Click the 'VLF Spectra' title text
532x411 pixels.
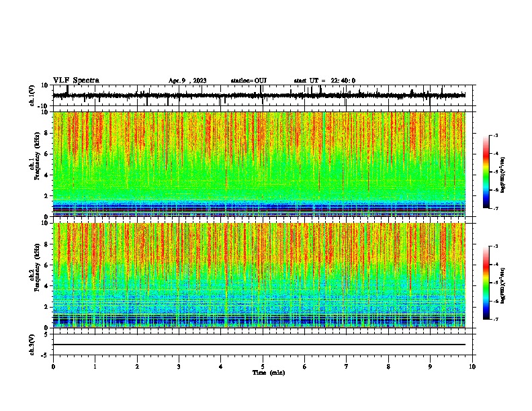(76, 81)
